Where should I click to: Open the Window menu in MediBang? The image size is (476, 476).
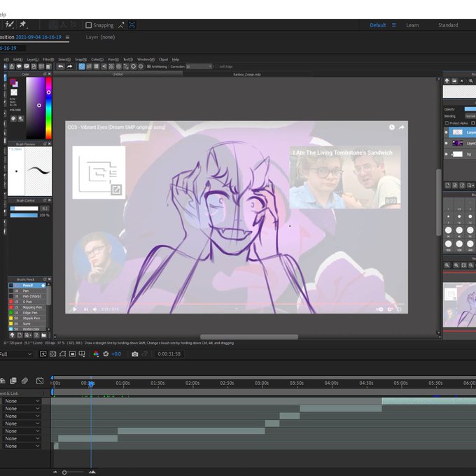[146, 59]
